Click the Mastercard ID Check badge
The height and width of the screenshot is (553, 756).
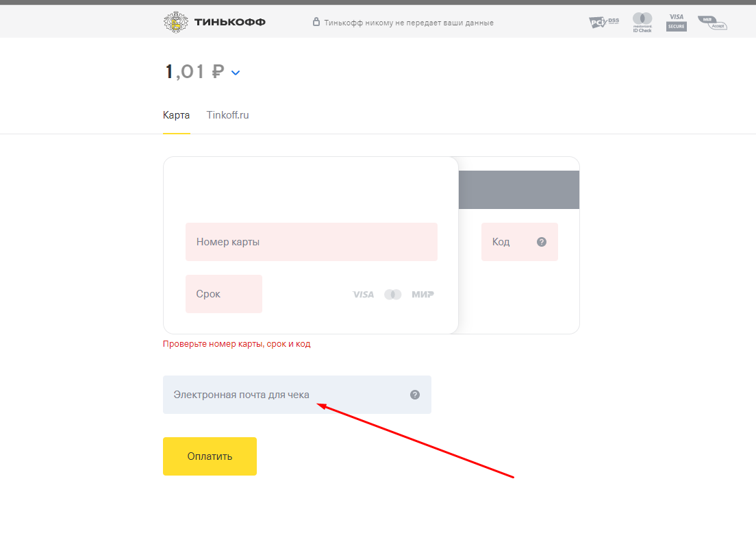click(x=642, y=23)
